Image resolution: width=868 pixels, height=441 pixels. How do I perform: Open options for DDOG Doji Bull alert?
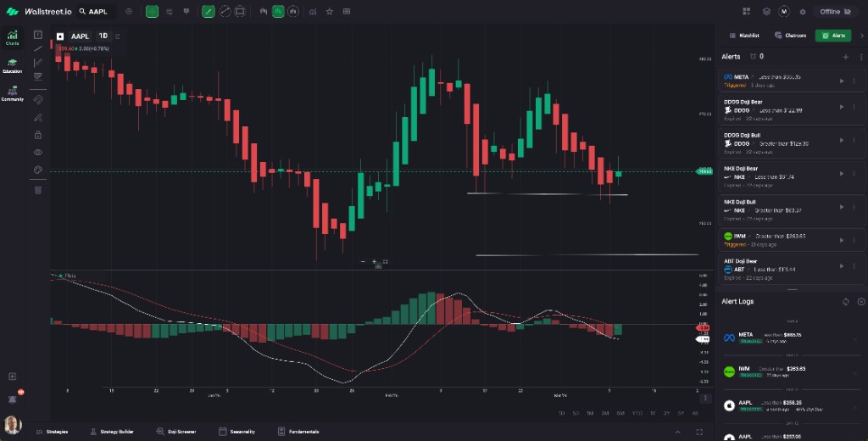(x=854, y=140)
